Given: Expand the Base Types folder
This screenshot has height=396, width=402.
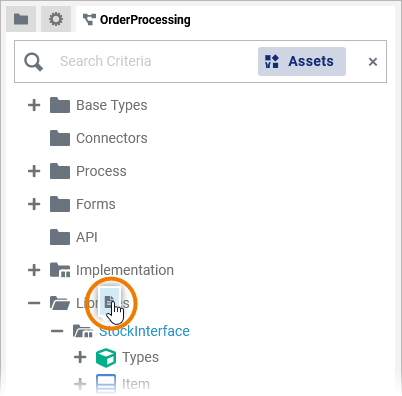Looking at the screenshot, I should tap(34, 105).
